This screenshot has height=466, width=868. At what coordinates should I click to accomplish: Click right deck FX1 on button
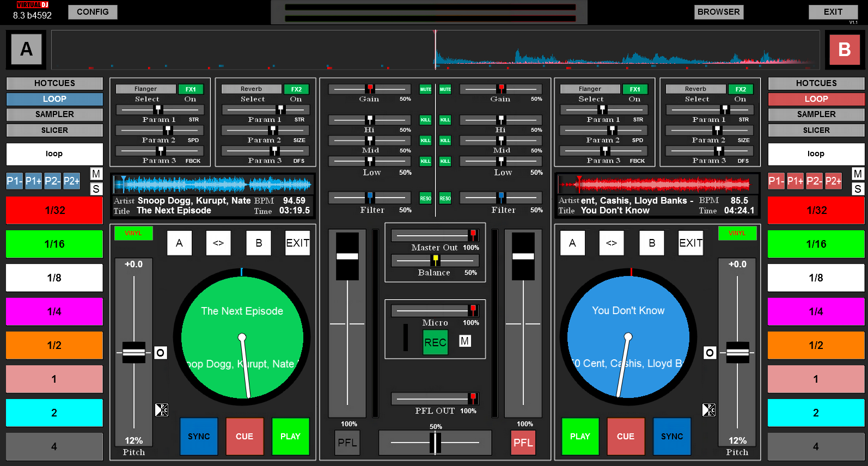(635, 89)
